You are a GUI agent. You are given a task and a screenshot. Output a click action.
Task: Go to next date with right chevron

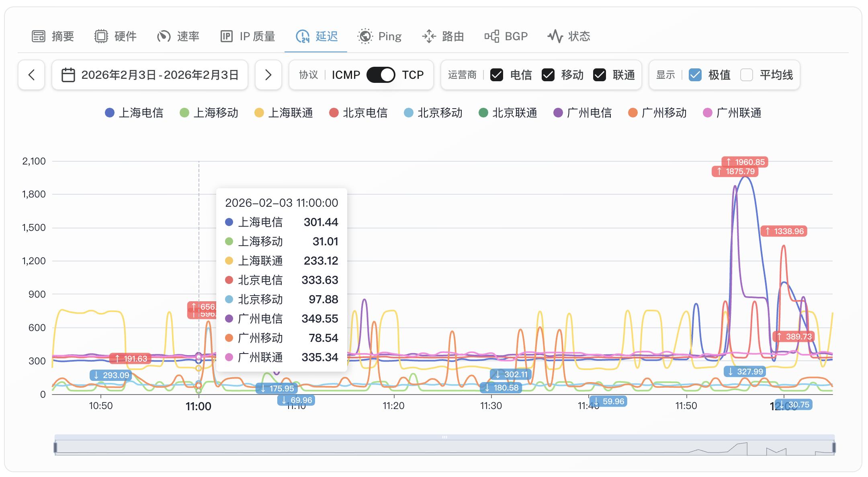[x=268, y=75]
